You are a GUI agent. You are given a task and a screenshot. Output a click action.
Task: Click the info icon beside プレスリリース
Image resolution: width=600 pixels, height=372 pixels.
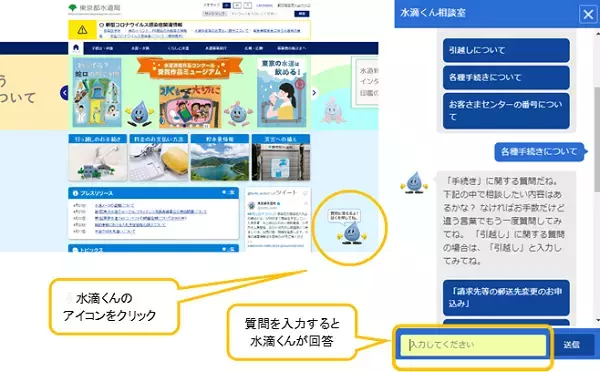(75, 193)
